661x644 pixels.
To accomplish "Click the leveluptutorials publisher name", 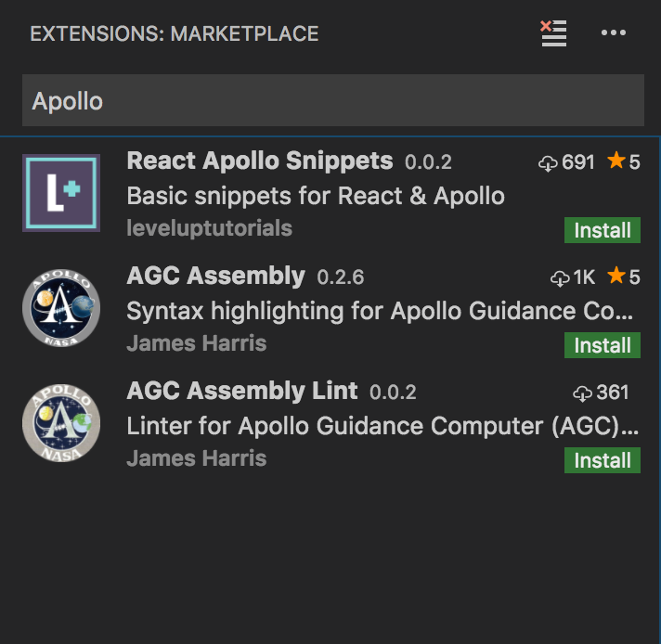I will click(x=210, y=229).
